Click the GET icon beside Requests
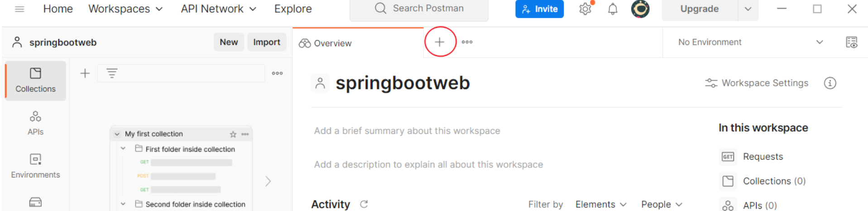Screen dimensions: 868x211 pos(728,157)
